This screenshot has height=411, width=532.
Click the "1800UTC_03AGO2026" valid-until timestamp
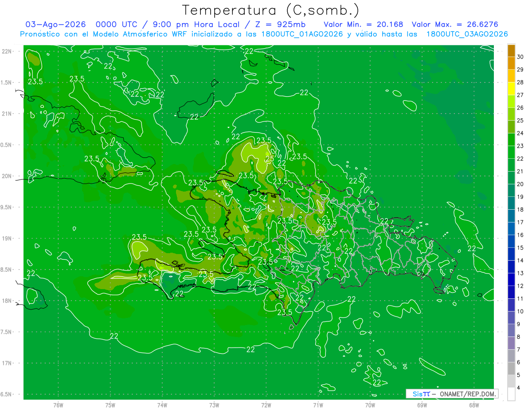pyautogui.click(x=467, y=34)
